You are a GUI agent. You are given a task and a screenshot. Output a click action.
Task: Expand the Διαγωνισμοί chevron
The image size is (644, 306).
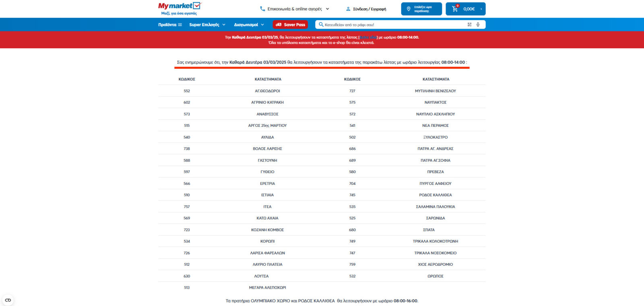coord(262,25)
